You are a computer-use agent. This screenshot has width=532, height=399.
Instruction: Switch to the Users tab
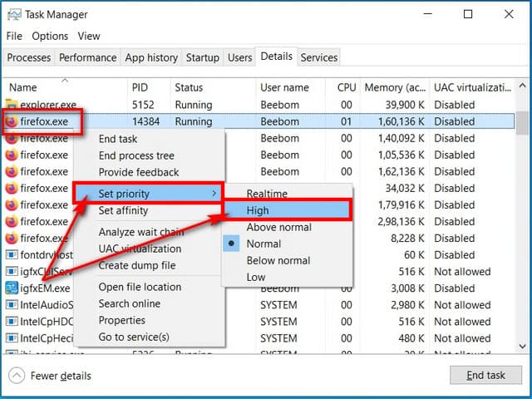pos(239,57)
